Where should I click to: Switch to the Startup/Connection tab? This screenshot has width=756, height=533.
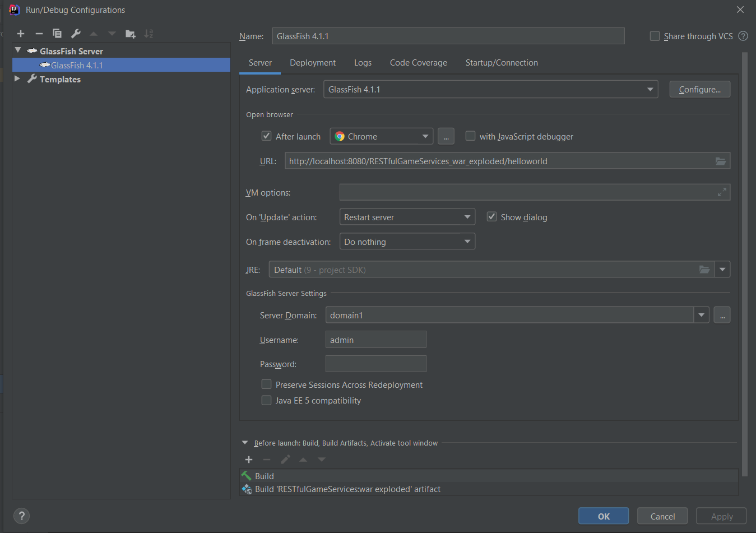click(x=502, y=63)
